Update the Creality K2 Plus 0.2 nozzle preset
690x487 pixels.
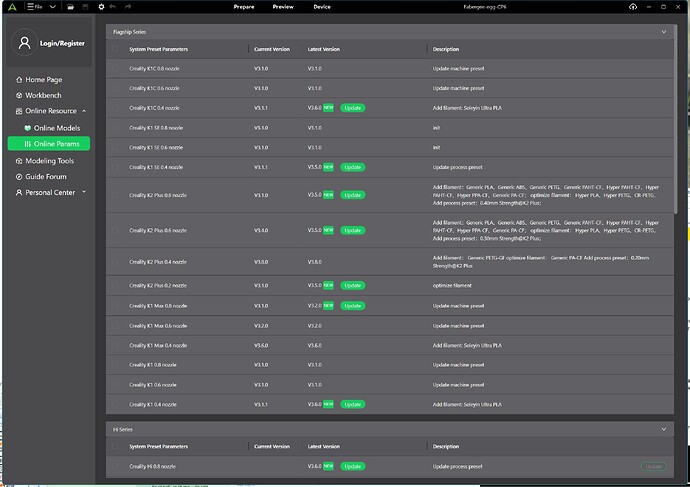(x=352, y=286)
